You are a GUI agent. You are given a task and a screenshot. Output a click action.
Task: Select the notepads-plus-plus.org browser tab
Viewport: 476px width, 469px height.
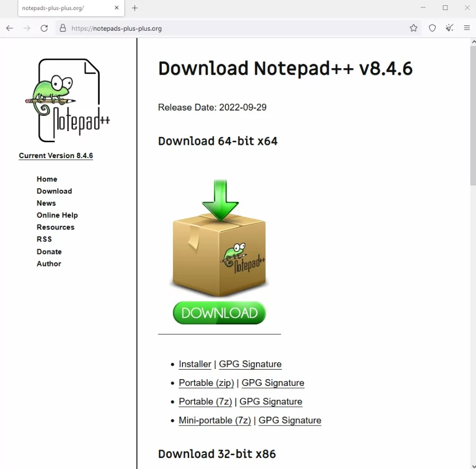click(x=71, y=8)
